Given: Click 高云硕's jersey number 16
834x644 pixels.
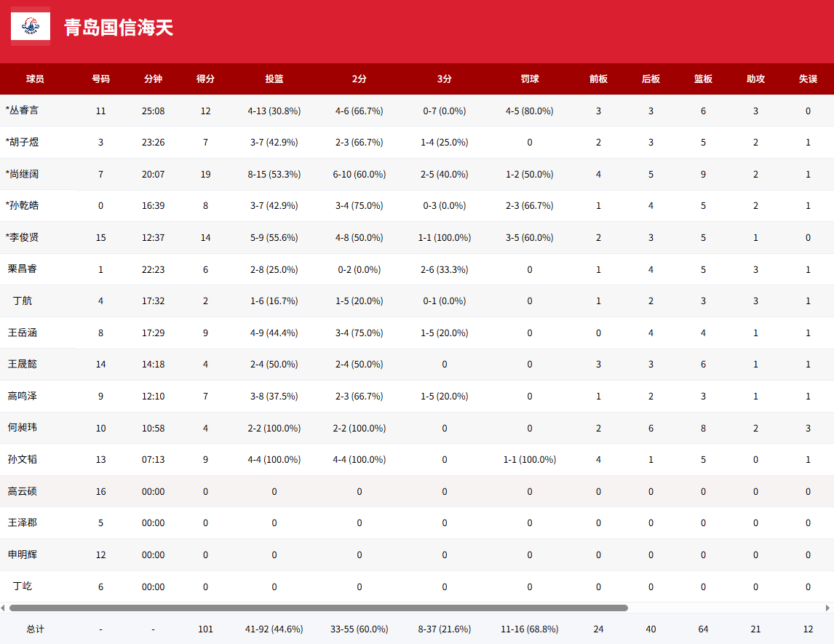Looking at the screenshot, I should (x=100, y=491).
